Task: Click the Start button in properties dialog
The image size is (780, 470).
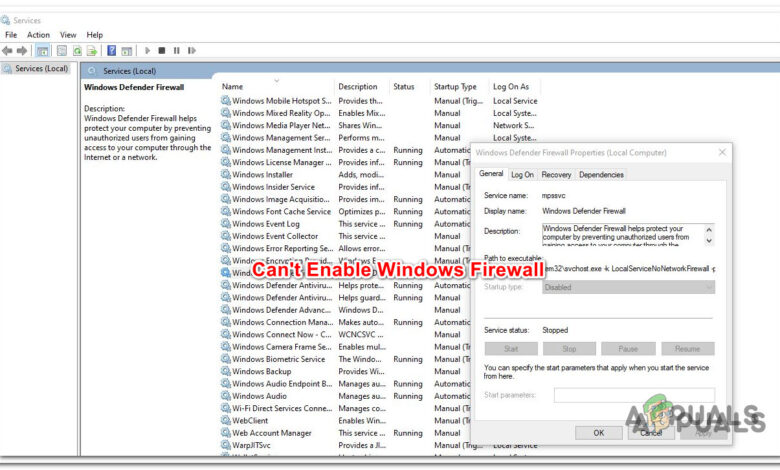Action: pyautogui.click(x=511, y=349)
